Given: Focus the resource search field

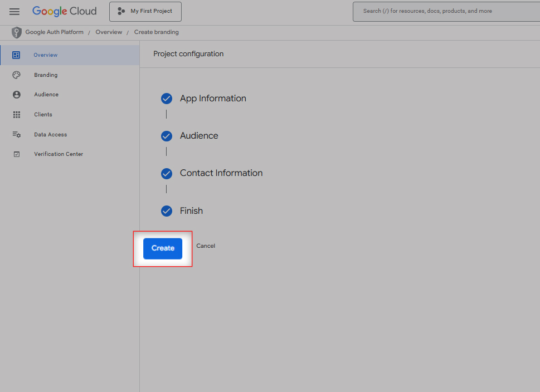Looking at the screenshot, I should [446, 11].
